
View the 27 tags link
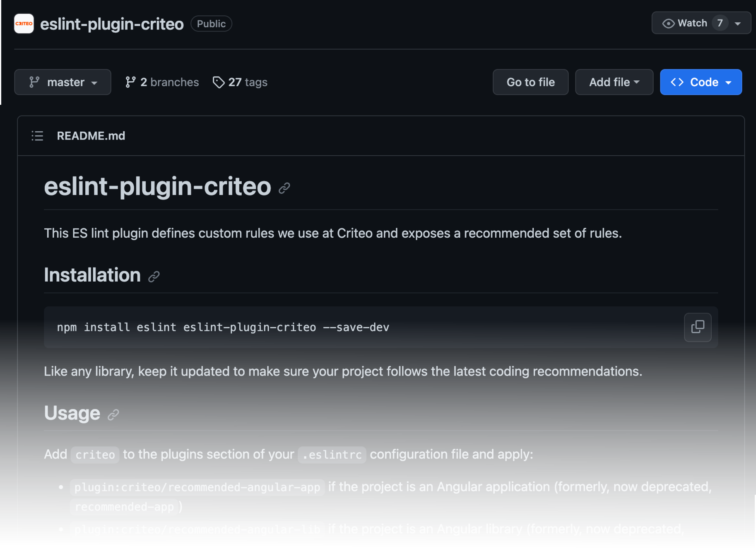pyautogui.click(x=240, y=82)
